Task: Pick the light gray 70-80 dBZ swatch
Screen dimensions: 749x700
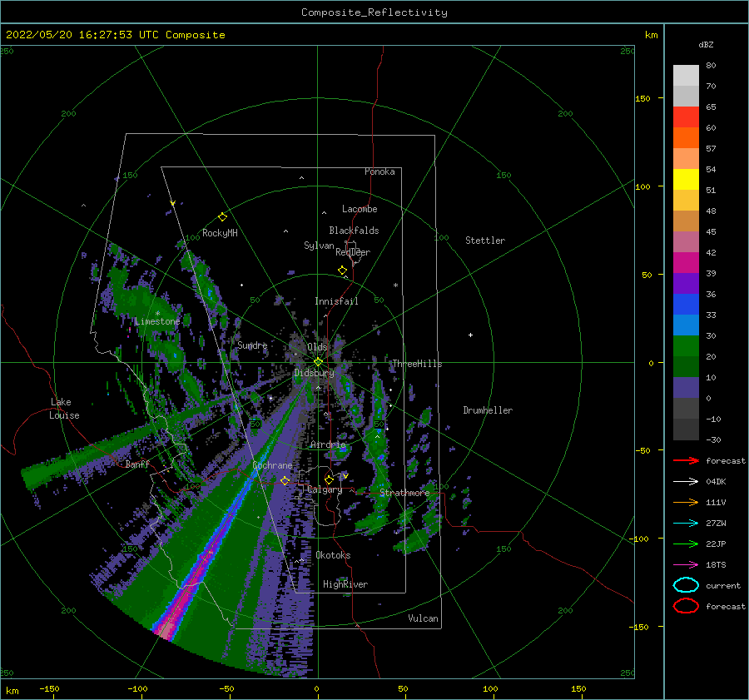Action: [686, 76]
